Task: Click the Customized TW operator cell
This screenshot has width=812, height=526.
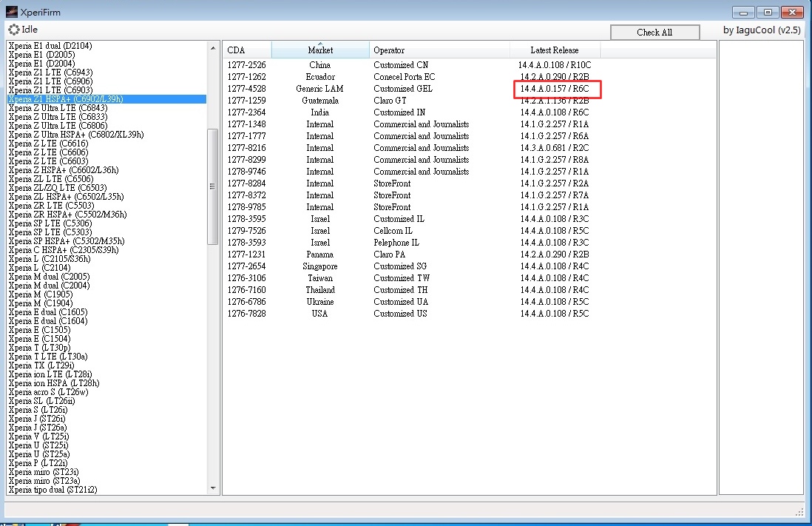Action: (402, 278)
